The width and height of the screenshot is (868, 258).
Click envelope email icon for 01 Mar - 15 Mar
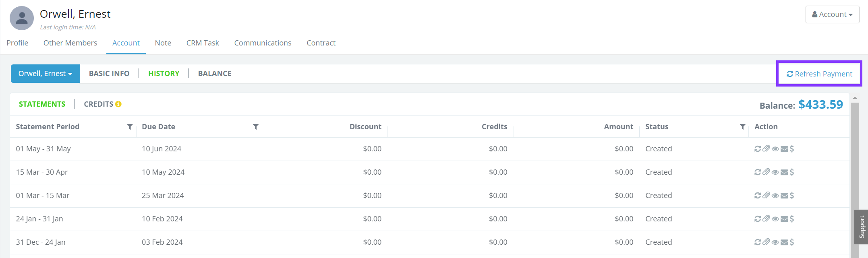pyautogui.click(x=784, y=196)
